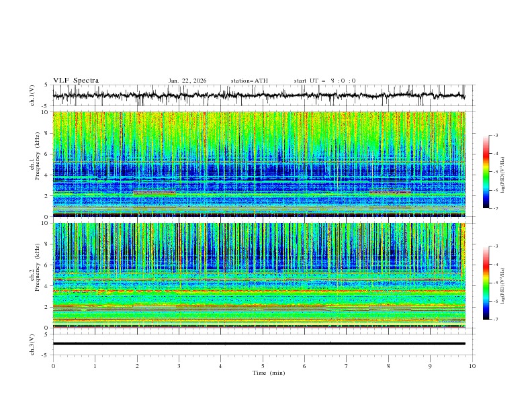Click the Jan. 22, 2026 date label
The image size is (532, 411).
coord(187,81)
